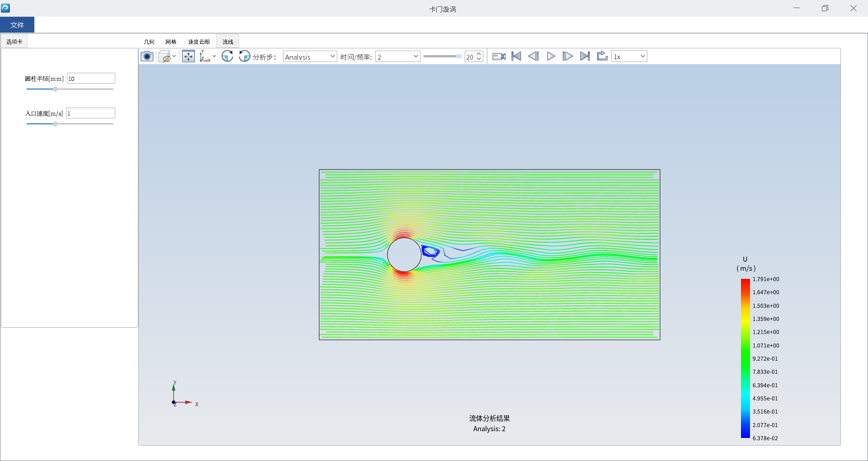Click the export animation icon
This screenshot has height=461, width=868.
tap(602, 56)
